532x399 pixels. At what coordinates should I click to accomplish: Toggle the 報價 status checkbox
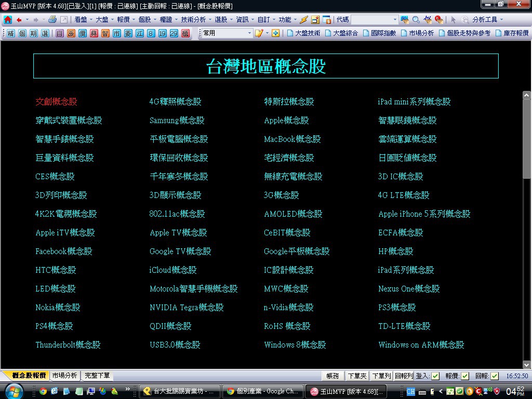[465, 376]
